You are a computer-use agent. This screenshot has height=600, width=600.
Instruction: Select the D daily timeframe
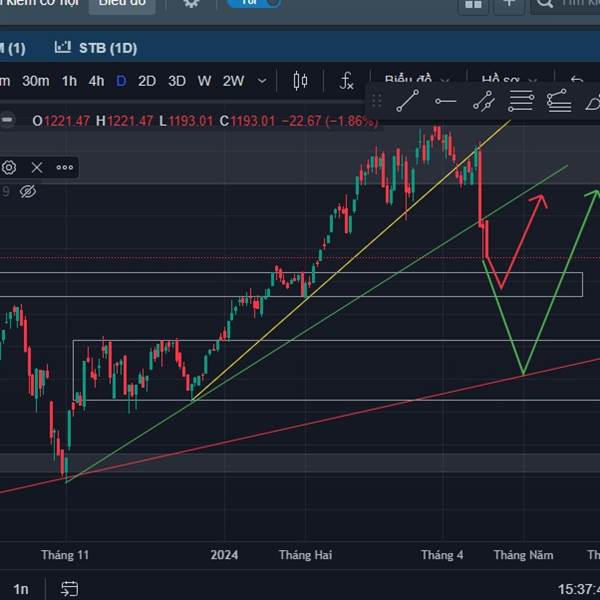tap(121, 81)
